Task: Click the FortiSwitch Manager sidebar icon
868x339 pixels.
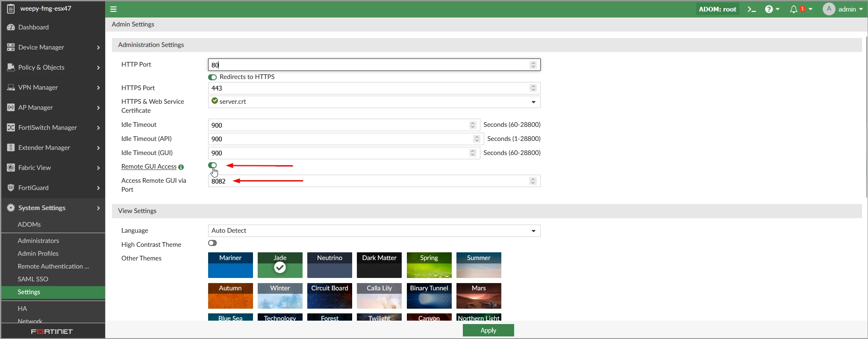Action: pyautogui.click(x=11, y=128)
